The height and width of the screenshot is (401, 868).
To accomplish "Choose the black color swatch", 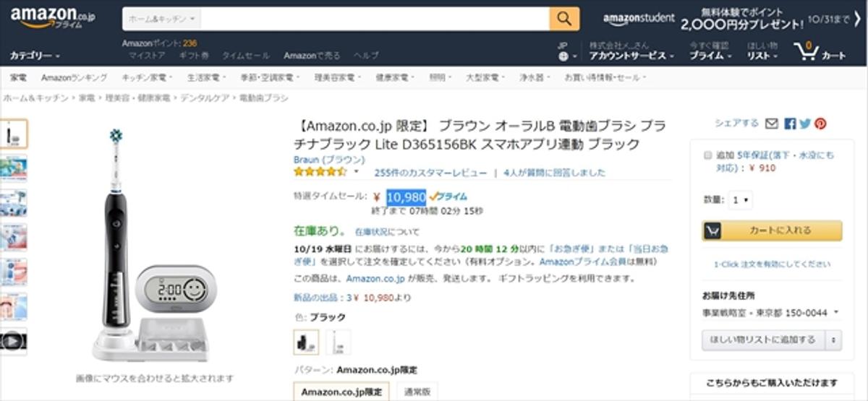I will [x=306, y=342].
